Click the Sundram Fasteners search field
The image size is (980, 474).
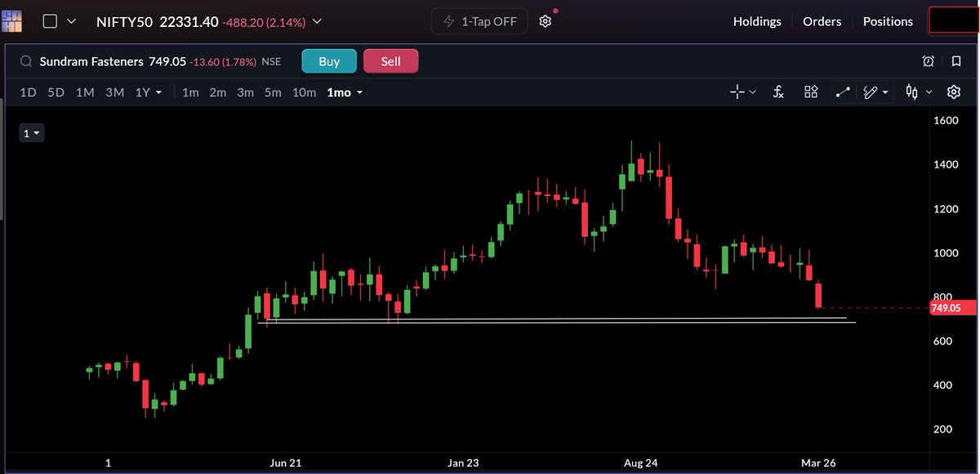pyautogui.click(x=91, y=61)
